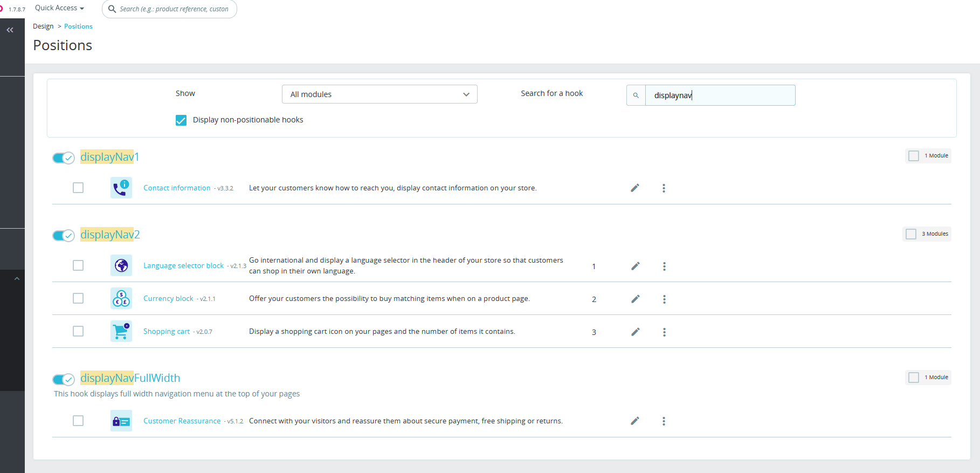Open the Customer Reassurance module link

tap(182, 421)
